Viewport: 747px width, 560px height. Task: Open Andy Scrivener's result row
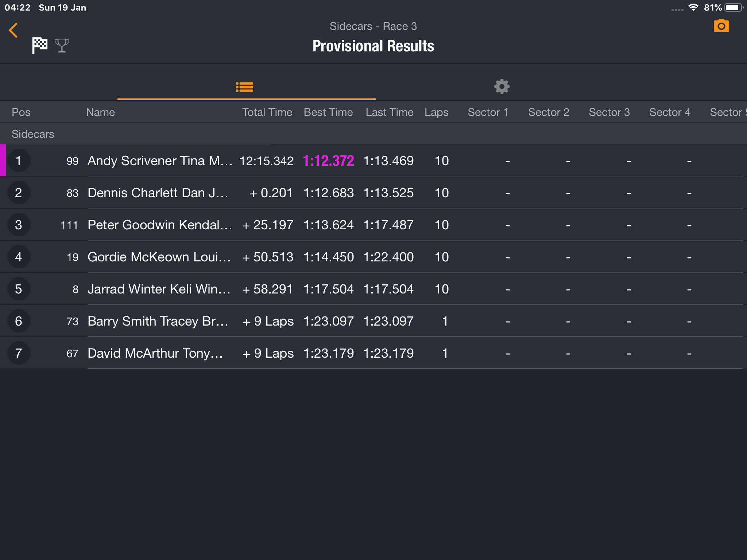tap(373, 160)
